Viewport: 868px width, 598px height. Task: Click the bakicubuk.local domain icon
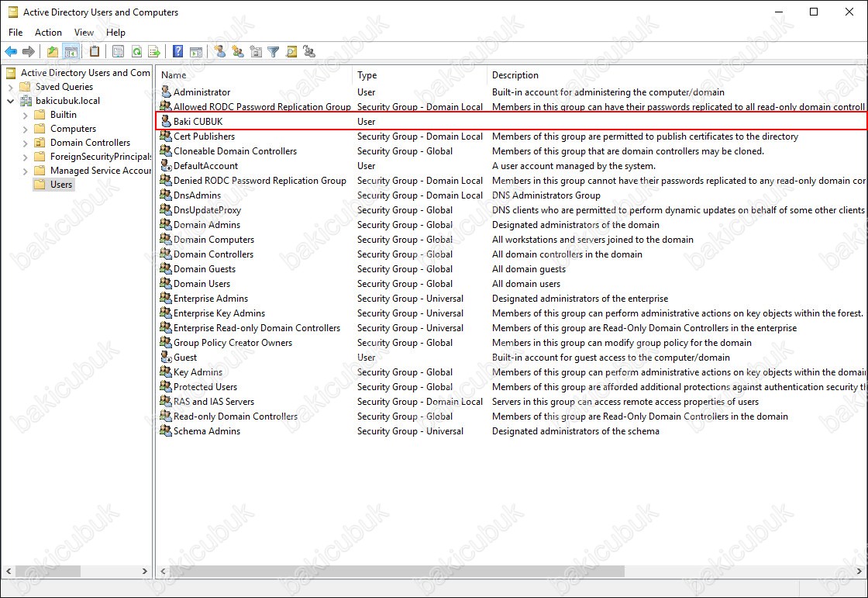26,101
